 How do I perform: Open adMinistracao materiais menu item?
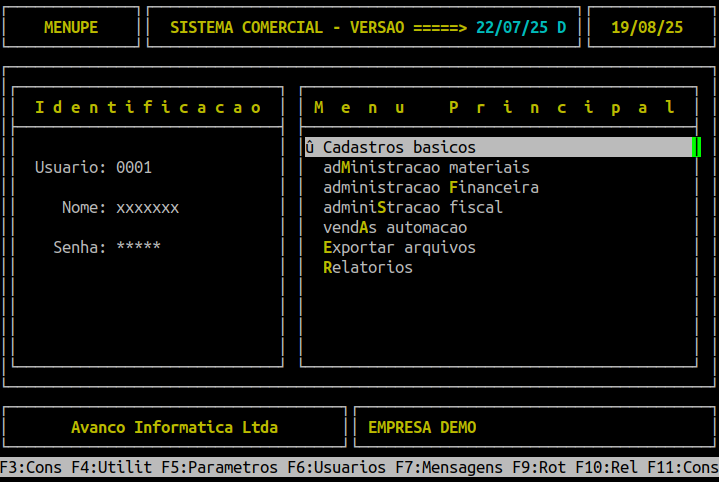point(426,167)
